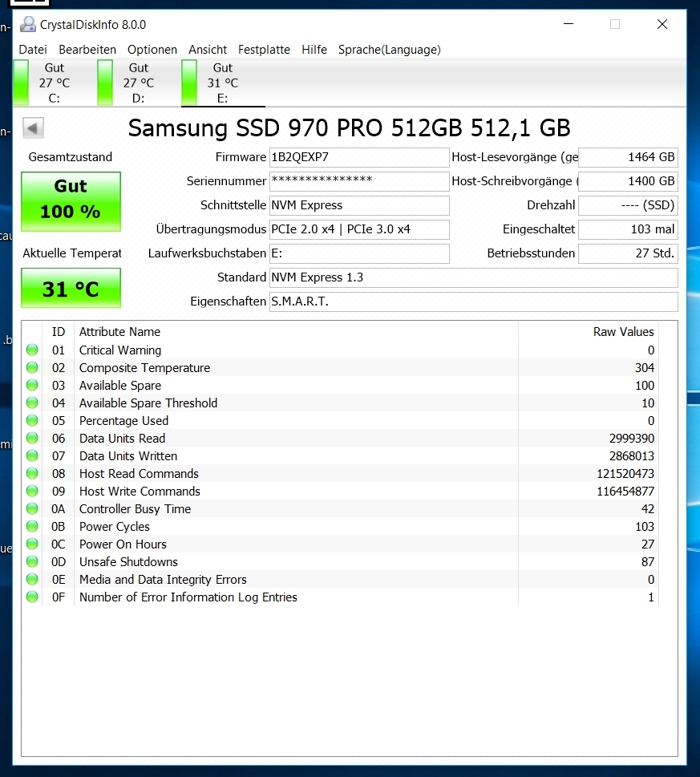Click the Samsung SSD 970 PRO model title
This screenshot has width=700, height=777.
pyautogui.click(x=350, y=128)
